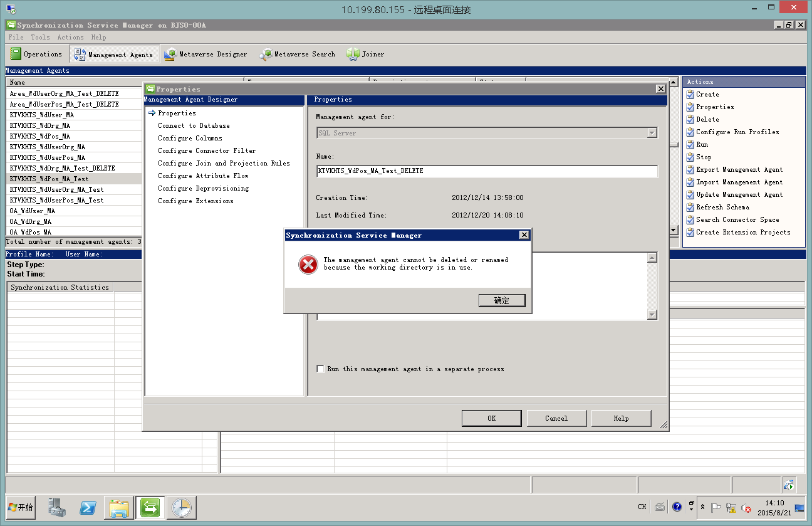Screen dimensions: 812x526
Task: Open the Actions menu
Action: [70, 38]
